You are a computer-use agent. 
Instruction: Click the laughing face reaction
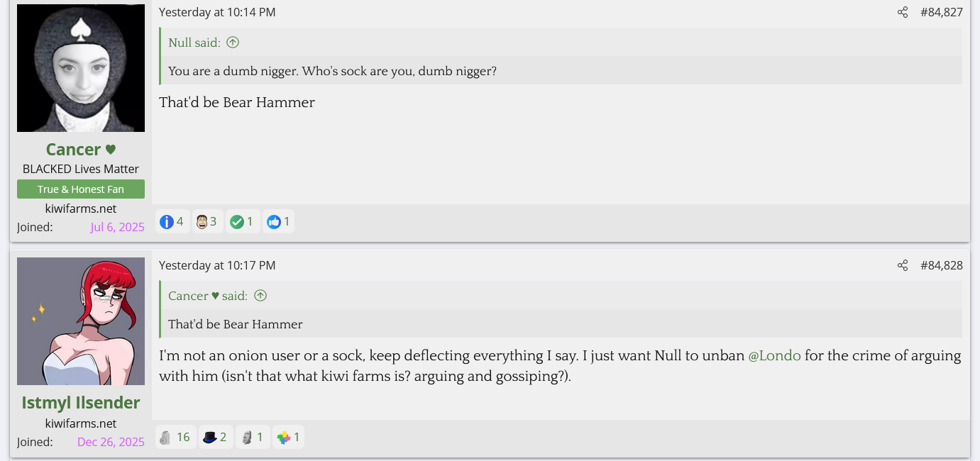pyautogui.click(x=202, y=222)
